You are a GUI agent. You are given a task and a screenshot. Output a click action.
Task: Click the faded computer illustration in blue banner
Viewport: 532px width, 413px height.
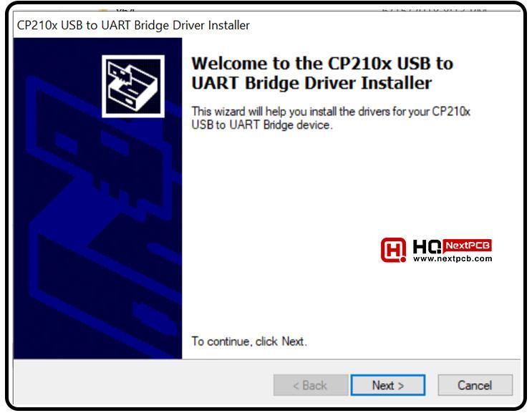pyautogui.click(x=102, y=217)
